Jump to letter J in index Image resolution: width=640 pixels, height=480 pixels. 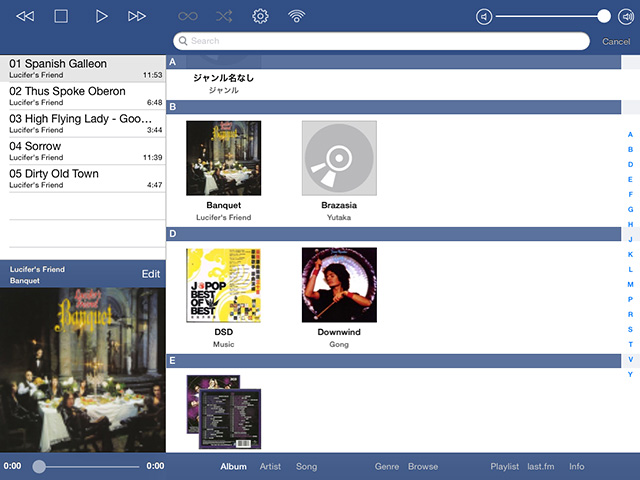[630, 239]
